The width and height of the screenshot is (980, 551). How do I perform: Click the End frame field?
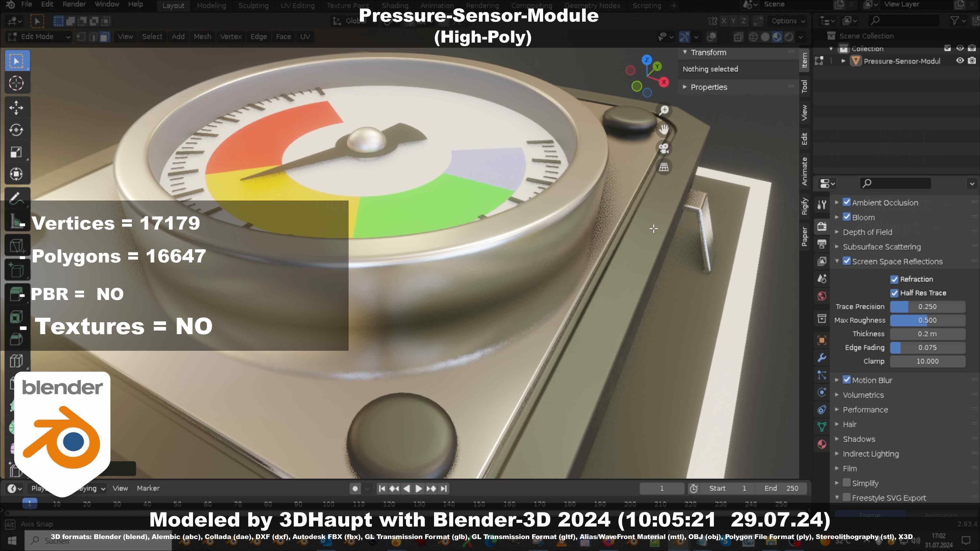pos(781,489)
